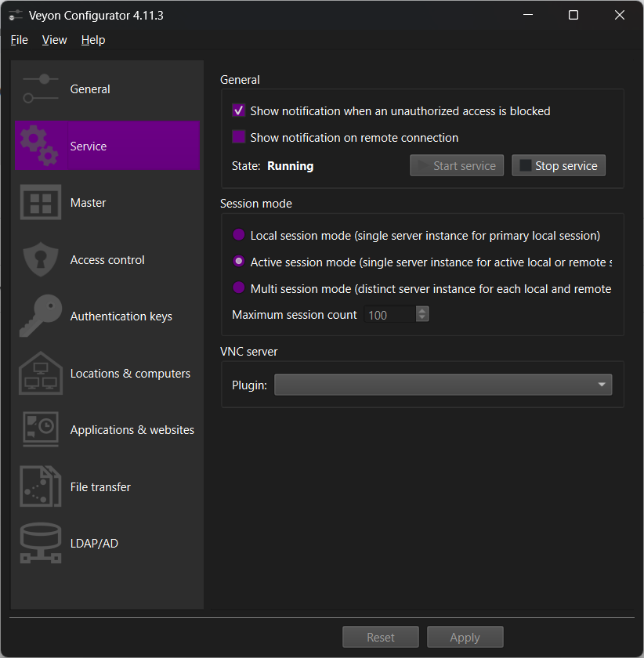This screenshot has width=644, height=658.
Task: Open Applications & websites page
Action: (x=107, y=430)
